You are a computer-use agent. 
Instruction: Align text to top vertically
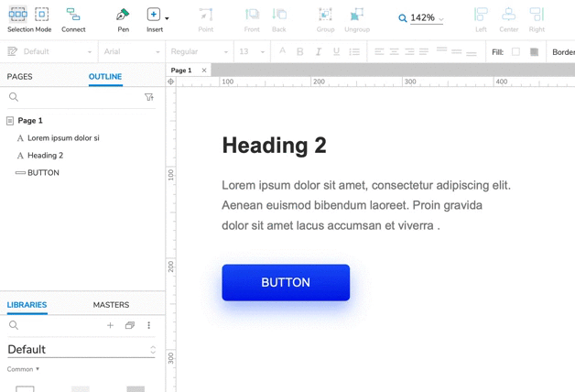tap(442, 49)
